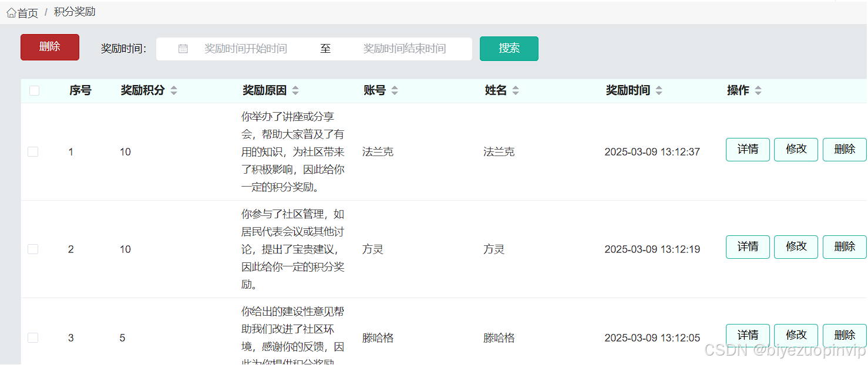
Task: Sort by 奖励积分 column arrows
Action: point(173,90)
